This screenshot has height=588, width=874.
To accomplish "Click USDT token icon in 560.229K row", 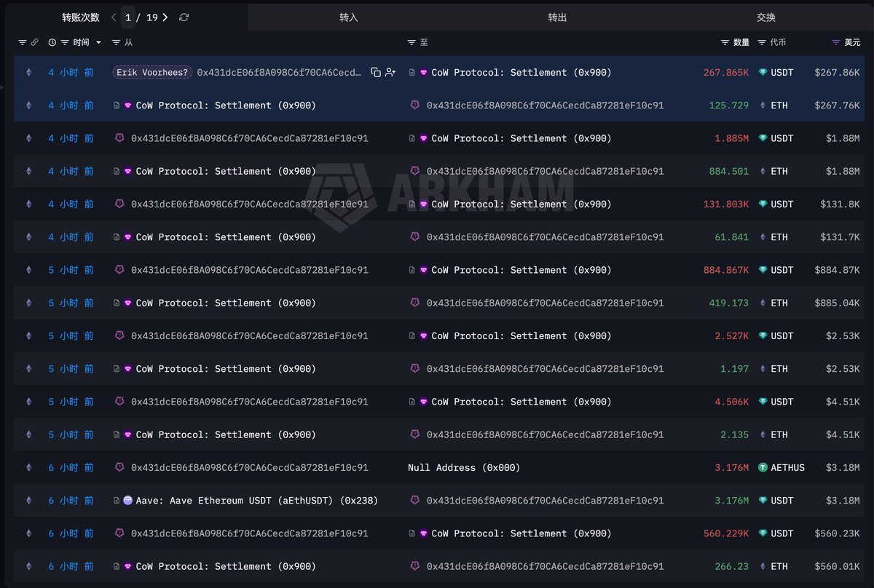I will (763, 533).
